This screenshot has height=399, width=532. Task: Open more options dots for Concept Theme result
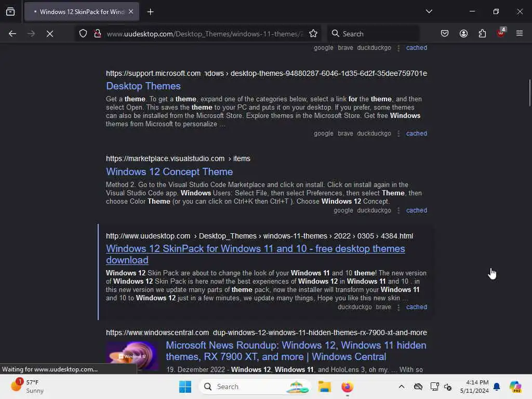pyautogui.click(x=398, y=211)
